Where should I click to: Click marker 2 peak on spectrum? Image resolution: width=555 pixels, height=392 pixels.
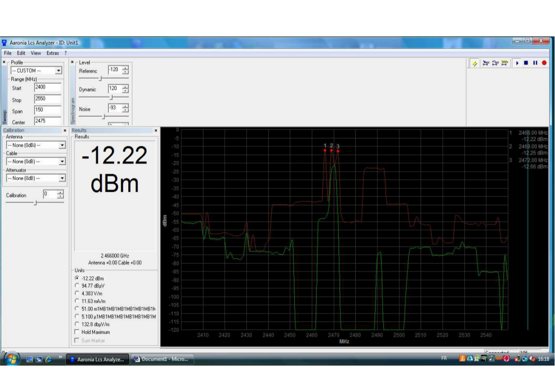[332, 150]
